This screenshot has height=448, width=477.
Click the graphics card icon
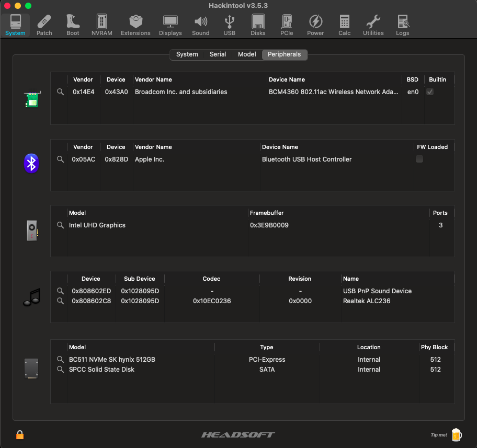(32, 230)
